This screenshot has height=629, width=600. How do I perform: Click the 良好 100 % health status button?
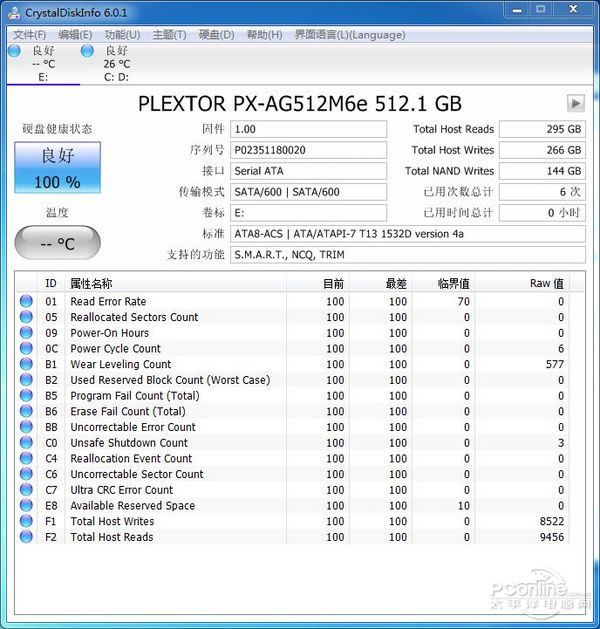point(57,167)
